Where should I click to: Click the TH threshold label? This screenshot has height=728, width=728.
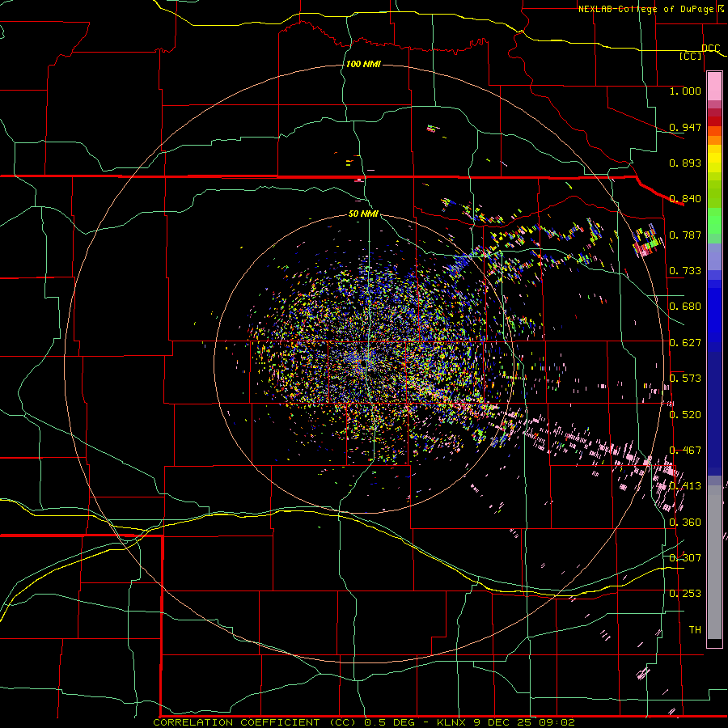coord(695,630)
